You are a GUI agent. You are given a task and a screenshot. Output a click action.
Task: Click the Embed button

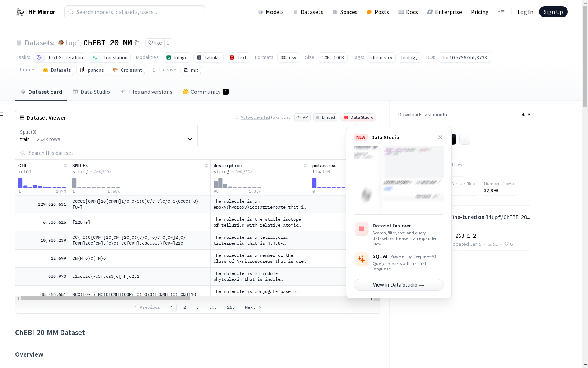click(x=325, y=117)
